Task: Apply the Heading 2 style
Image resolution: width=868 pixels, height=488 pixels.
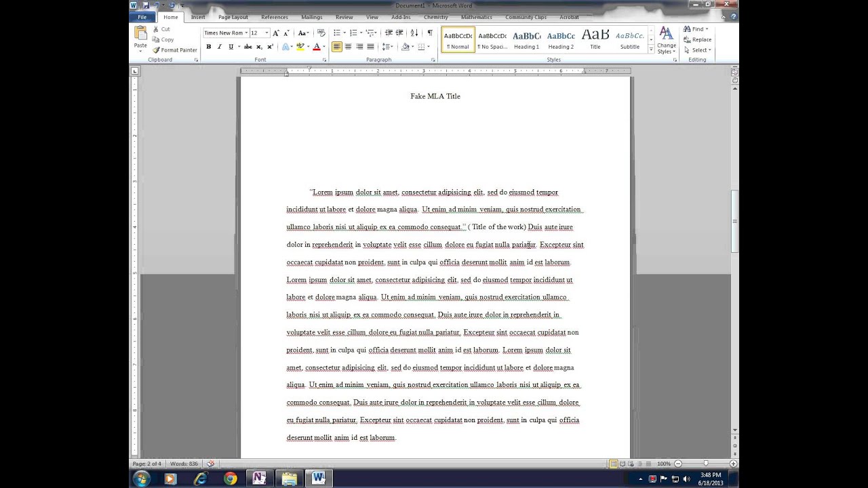Action: [561, 40]
